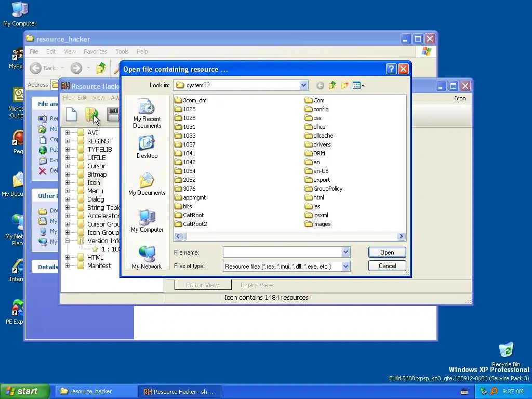Expand the Dialog tree node

click(x=67, y=199)
